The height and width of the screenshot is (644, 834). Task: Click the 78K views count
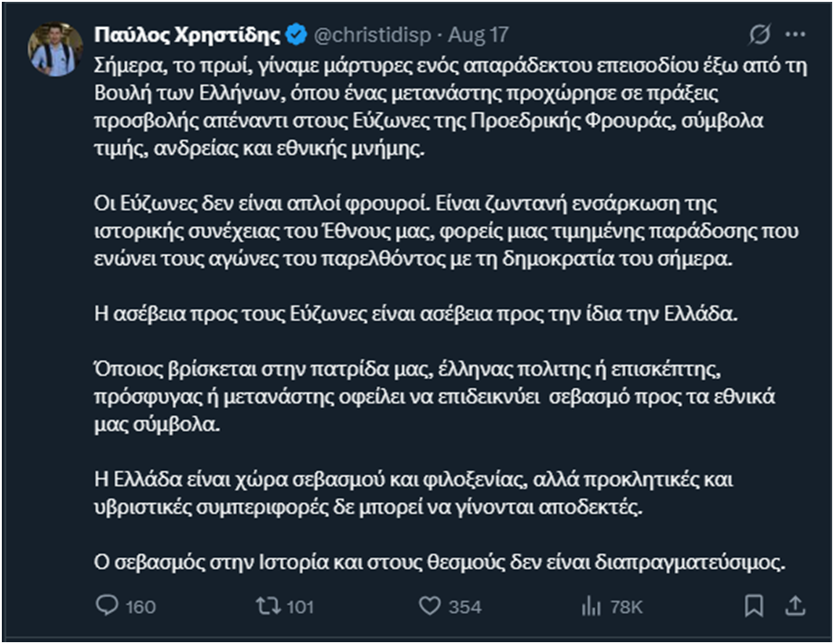(x=624, y=606)
